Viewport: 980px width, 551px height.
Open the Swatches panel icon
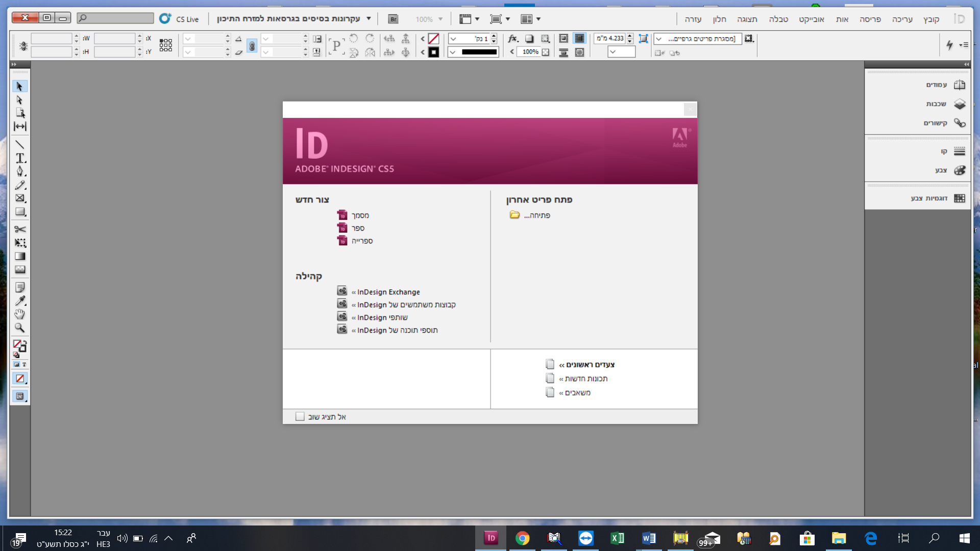tap(959, 198)
